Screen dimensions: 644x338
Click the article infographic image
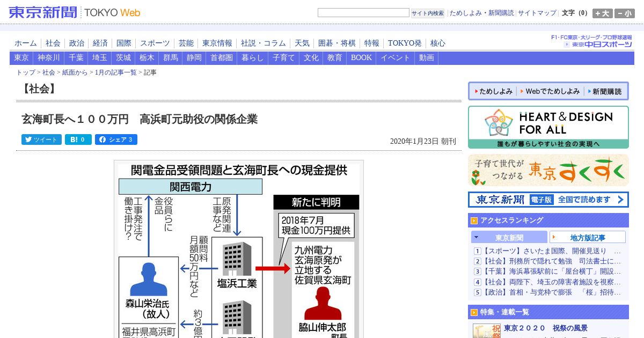(x=239, y=249)
